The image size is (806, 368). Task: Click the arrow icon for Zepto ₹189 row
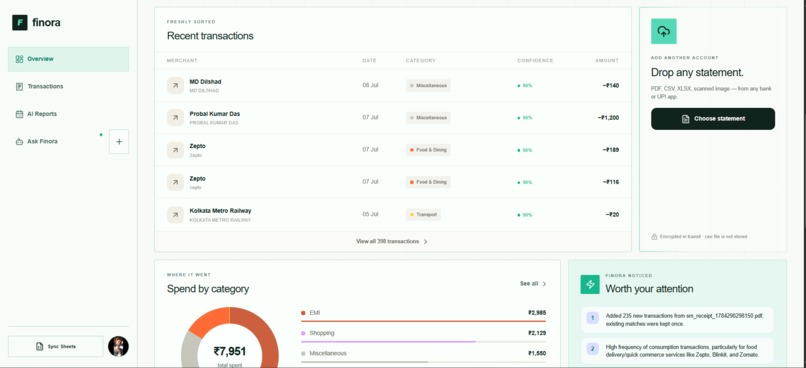(175, 150)
